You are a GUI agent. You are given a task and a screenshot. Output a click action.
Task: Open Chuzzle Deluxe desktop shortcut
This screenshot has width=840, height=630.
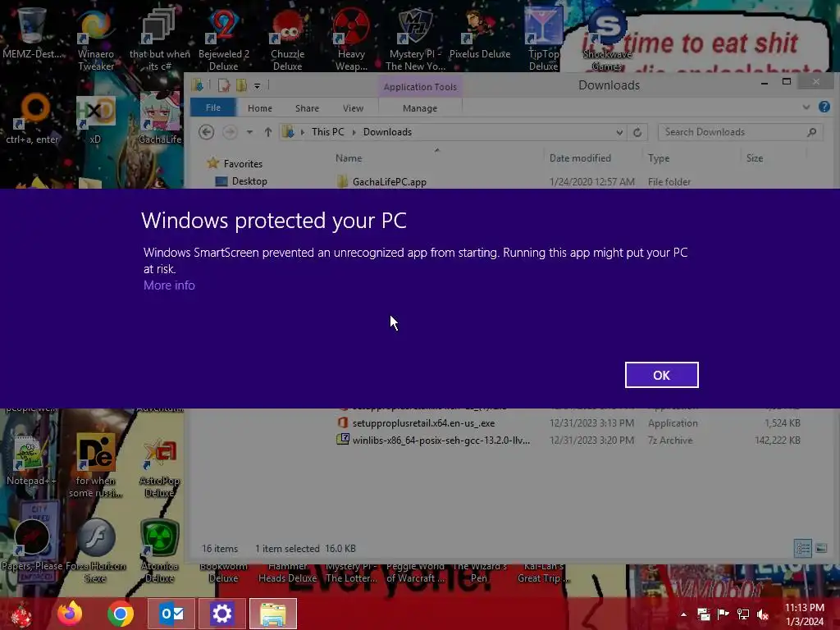tap(287, 41)
